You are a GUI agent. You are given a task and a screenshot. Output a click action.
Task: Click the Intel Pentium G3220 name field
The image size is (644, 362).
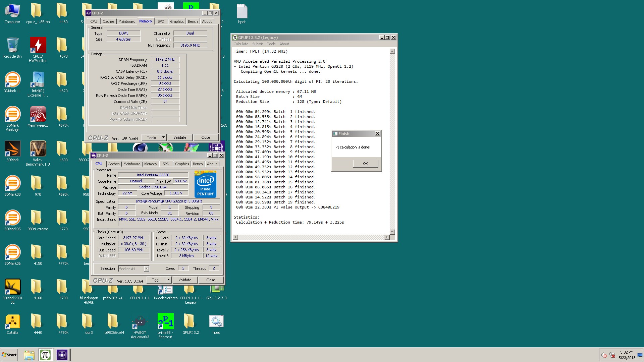tap(153, 175)
